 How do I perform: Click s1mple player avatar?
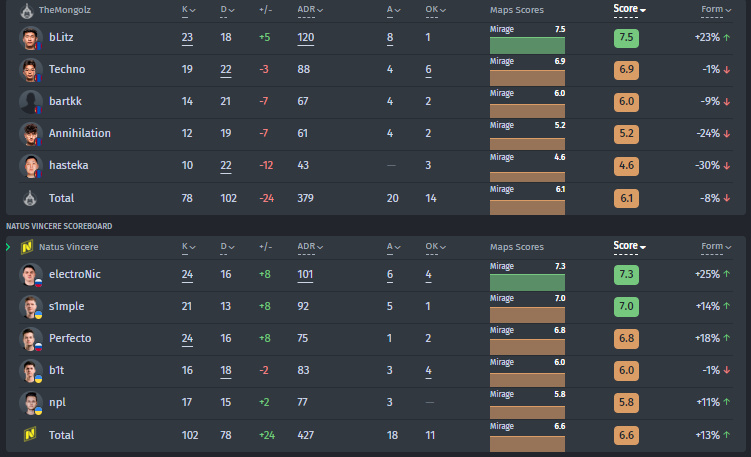click(30, 306)
